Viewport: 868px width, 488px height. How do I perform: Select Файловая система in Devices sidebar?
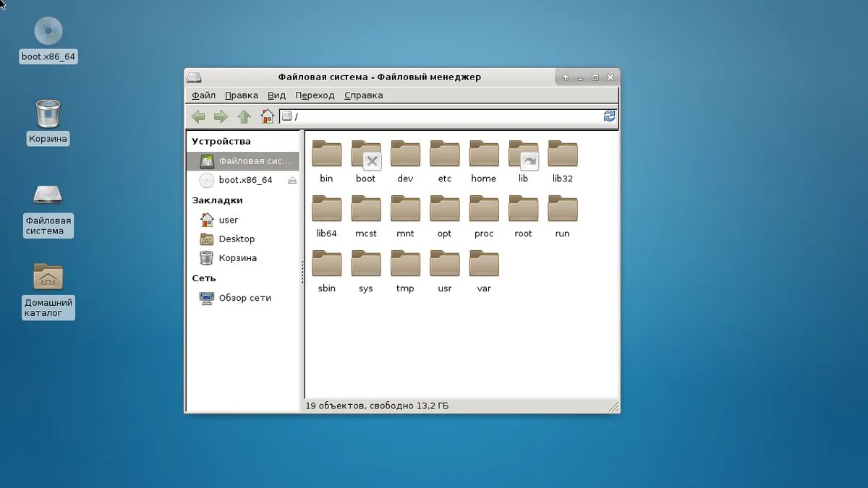click(242, 161)
